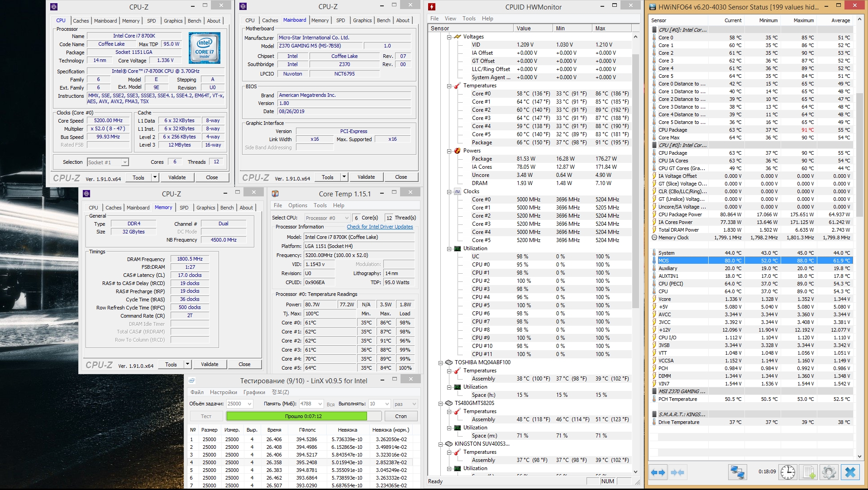Open HWiNFO remote network monitoring icon
This screenshot has height=490, width=868.
pyautogui.click(x=737, y=472)
